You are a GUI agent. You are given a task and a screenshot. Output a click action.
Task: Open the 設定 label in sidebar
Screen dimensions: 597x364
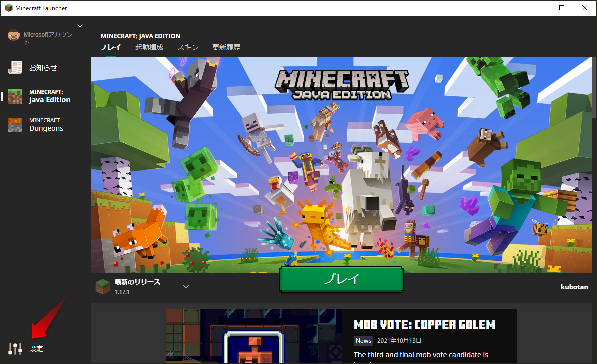click(x=36, y=349)
